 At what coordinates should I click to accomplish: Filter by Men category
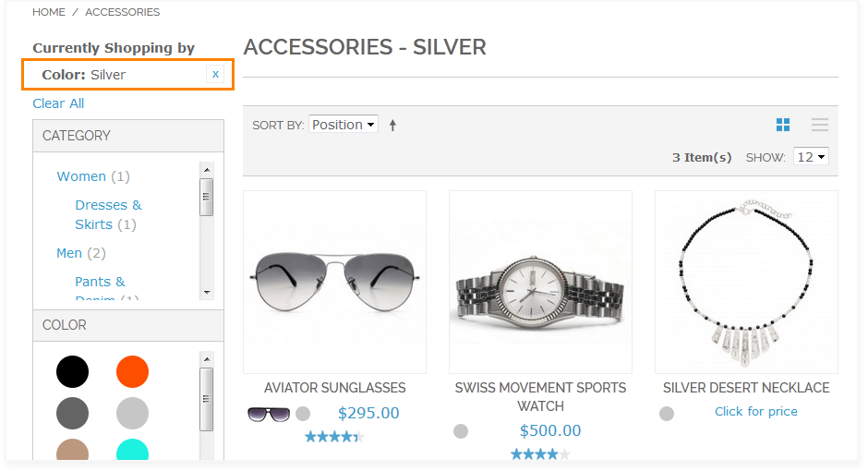pyautogui.click(x=69, y=253)
